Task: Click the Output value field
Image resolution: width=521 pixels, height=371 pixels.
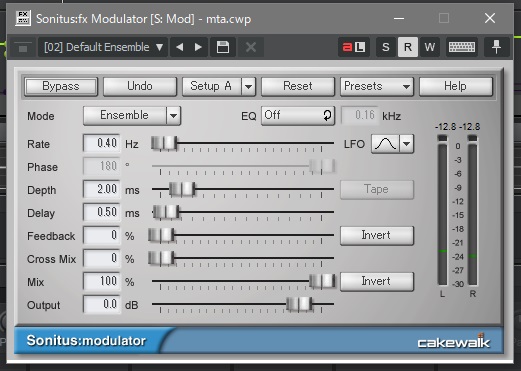Action: (x=101, y=304)
